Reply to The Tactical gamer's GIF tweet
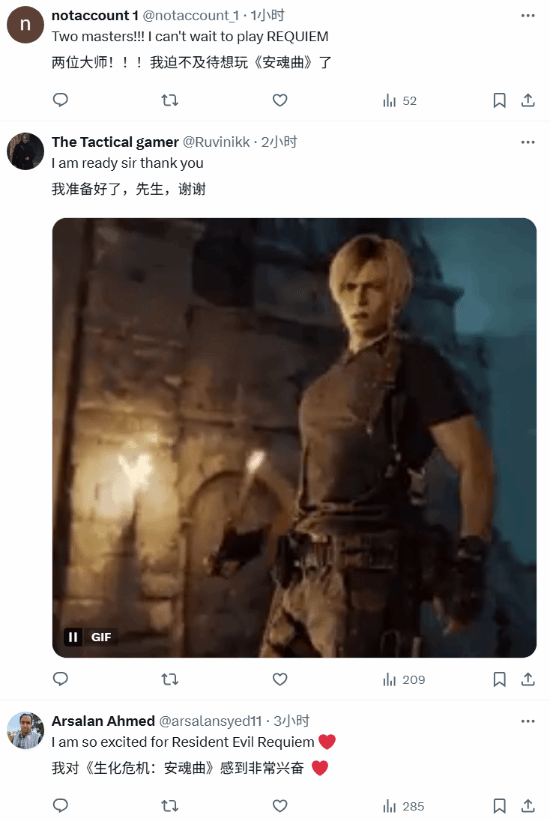The height and width of the screenshot is (821, 550). coord(61,679)
